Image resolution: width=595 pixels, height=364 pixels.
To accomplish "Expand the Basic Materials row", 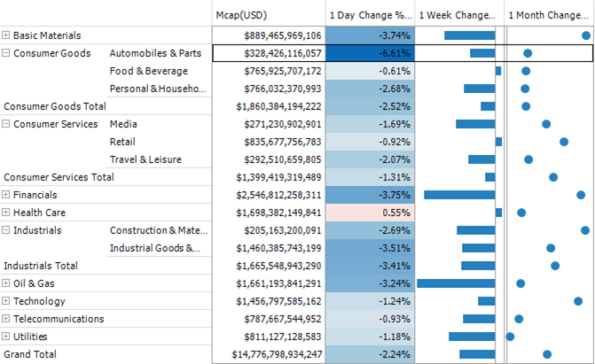I will [x=7, y=35].
